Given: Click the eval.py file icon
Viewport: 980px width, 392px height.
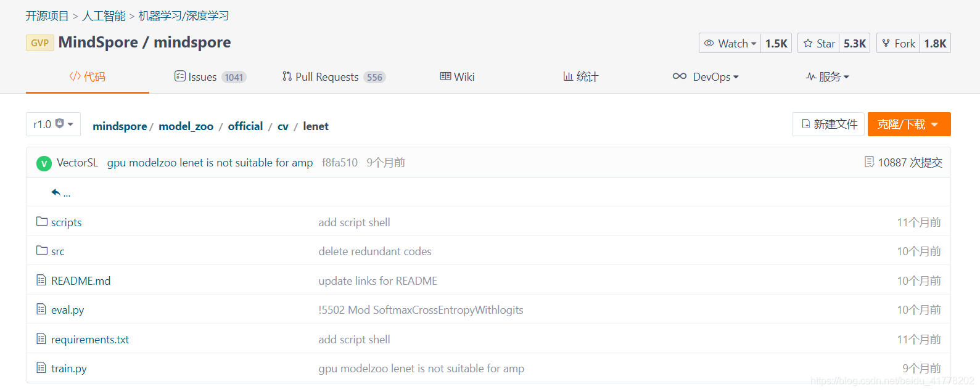Looking at the screenshot, I should pos(41,309).
